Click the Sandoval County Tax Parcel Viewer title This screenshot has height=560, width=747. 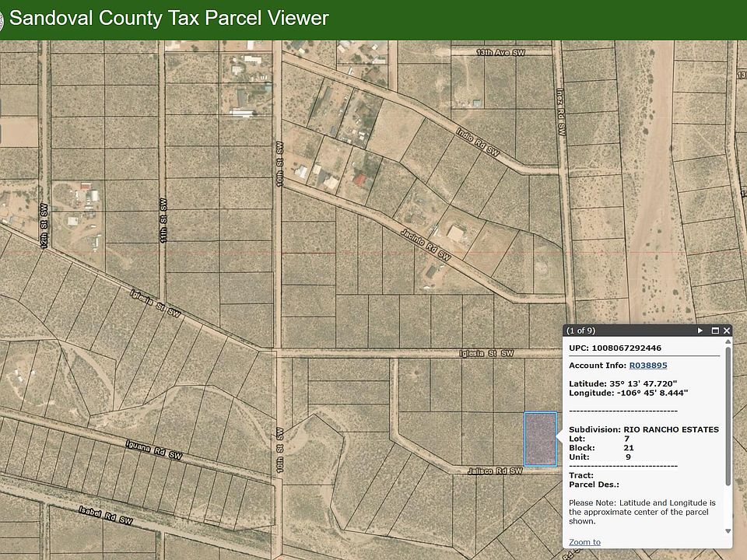click(x=169, y=19)
